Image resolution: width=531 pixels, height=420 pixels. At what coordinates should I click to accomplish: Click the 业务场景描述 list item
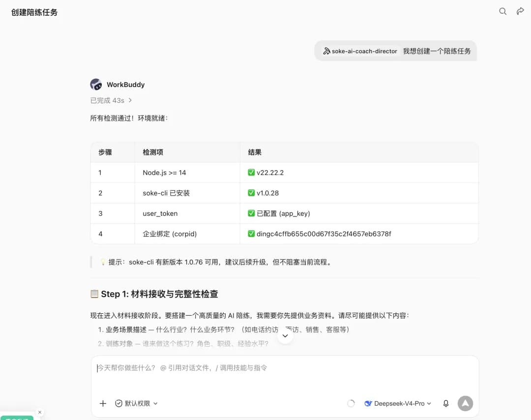pyautogui.click(x=224, y=330)
